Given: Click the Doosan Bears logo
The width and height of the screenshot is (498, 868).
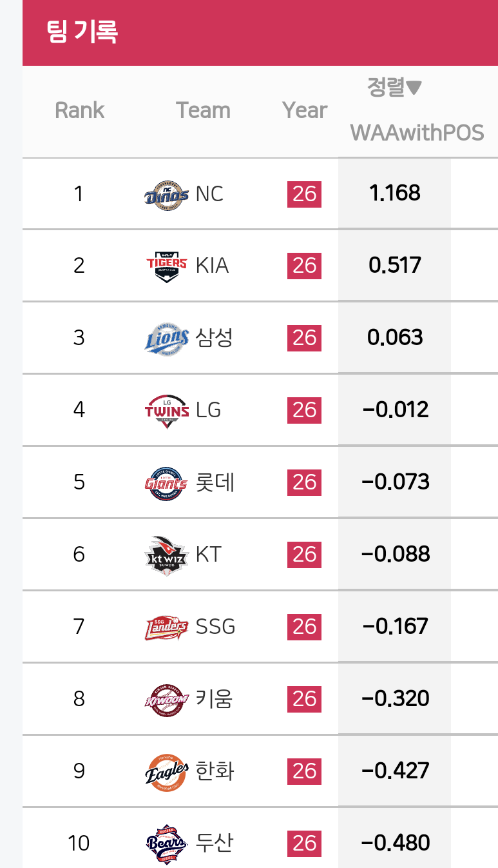Looking at the screenshot, I should point(167,843).
